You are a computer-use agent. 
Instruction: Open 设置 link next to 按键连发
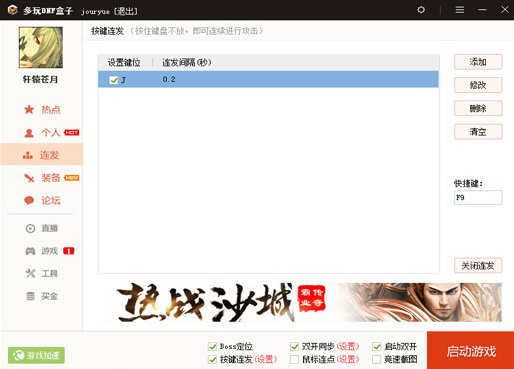(266, 359)
